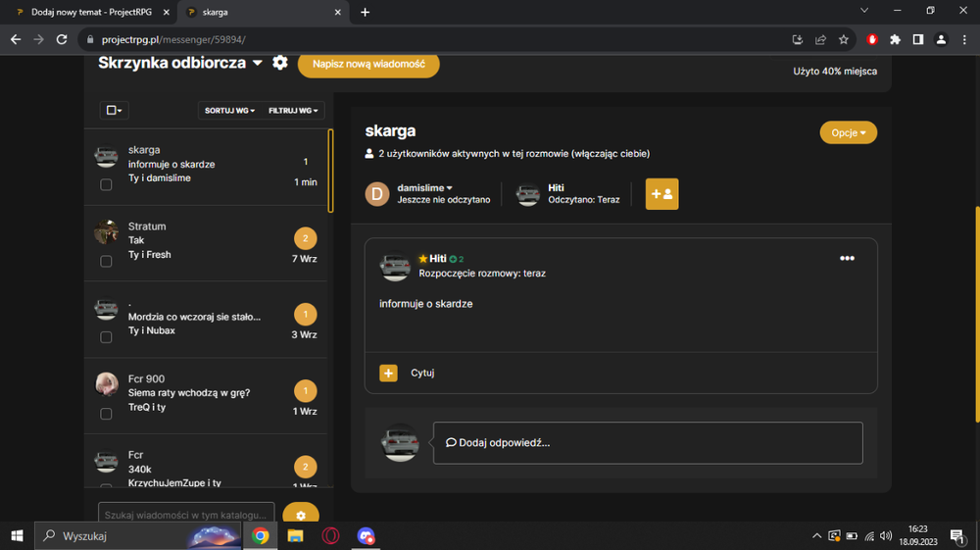Image resolution: width=980 pixels, height=550 pixels.
Task: Open the browser extensions puzzle icon
Action: click(895, 39)
